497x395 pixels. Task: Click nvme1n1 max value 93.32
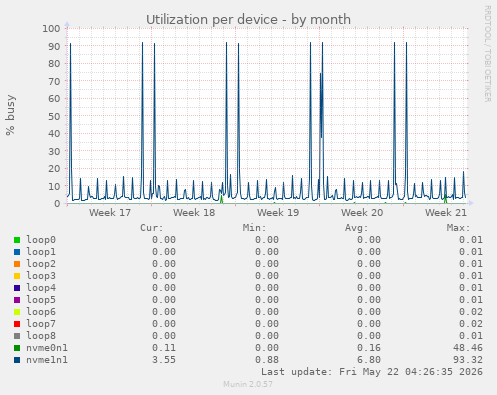pyautogui.click(x=468, y=360)
